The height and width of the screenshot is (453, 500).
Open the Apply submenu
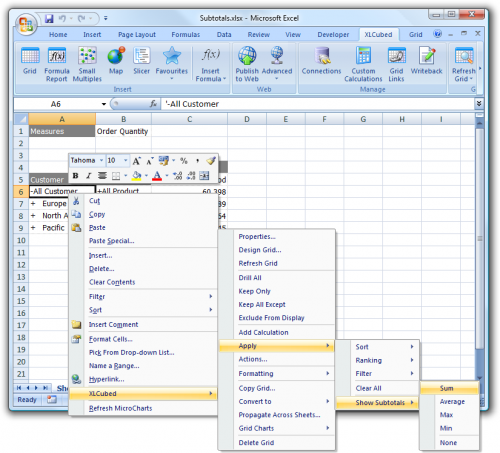[x=277, y=346]
